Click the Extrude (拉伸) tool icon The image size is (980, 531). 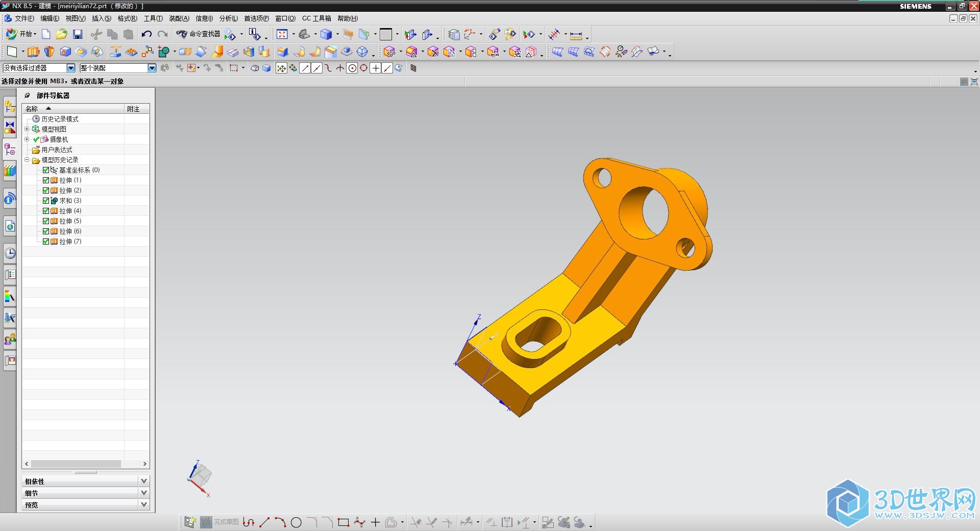33,52
